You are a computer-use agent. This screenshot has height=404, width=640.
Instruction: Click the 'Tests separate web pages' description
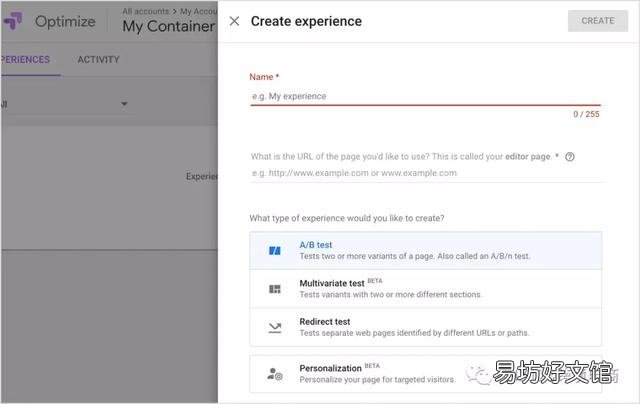pyautogui.click(x=414, y=333)
